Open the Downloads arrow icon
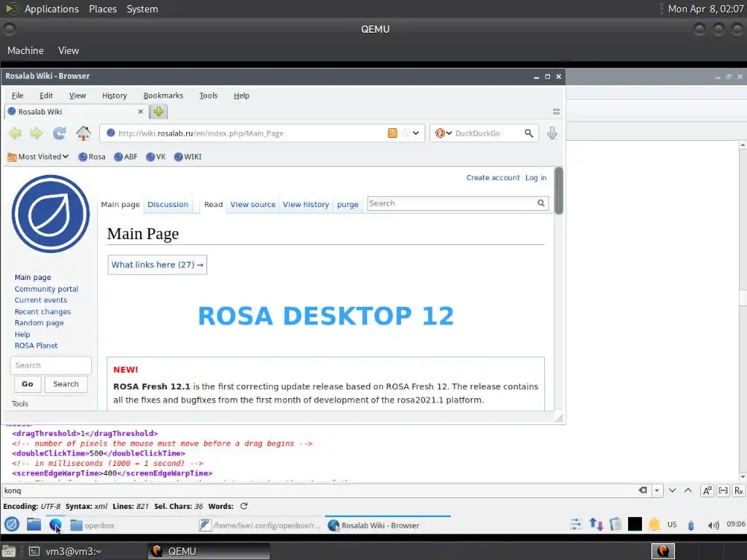This screenshot has height=560, width=747. [552, 133]
